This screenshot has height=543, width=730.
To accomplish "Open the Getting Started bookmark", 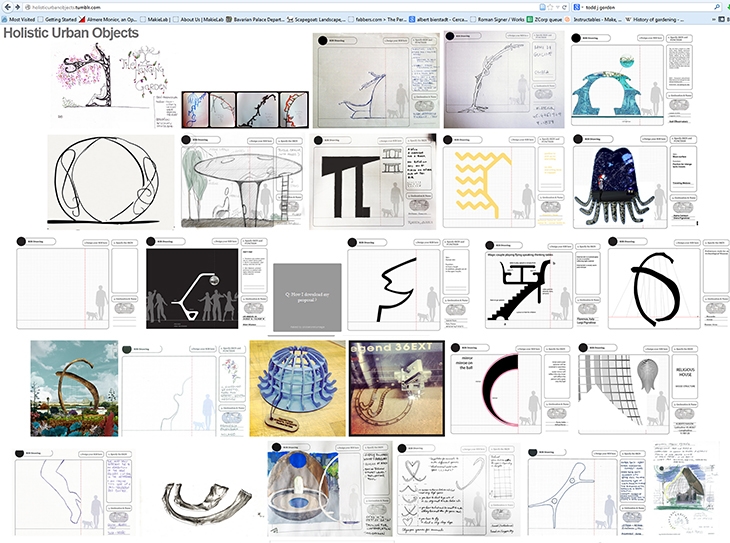I will [x=57, y=20].
